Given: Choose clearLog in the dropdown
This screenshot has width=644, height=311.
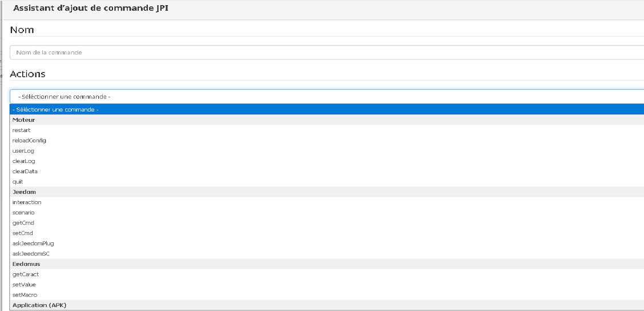Looking at the screenshot, I should [25, 161].
